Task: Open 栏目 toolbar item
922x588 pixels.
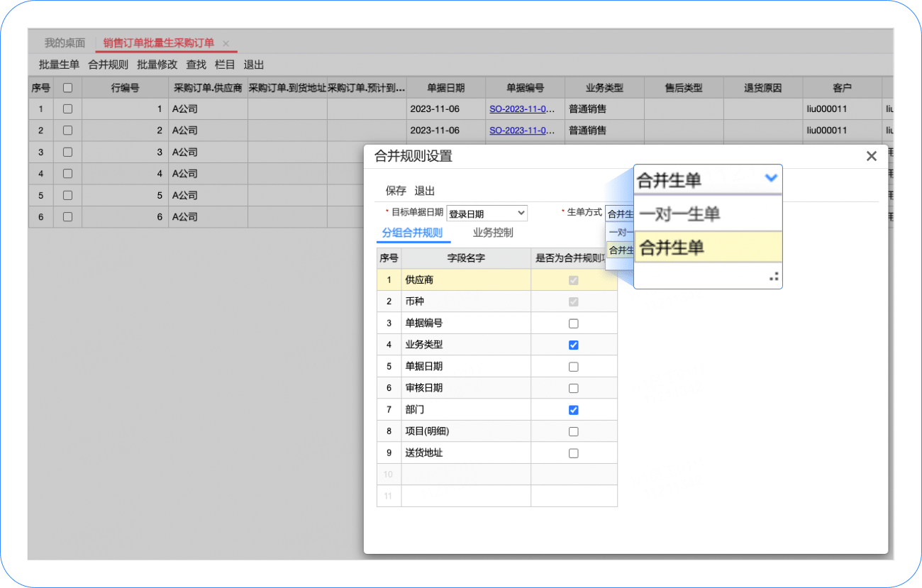Action: tap(225, 65)
